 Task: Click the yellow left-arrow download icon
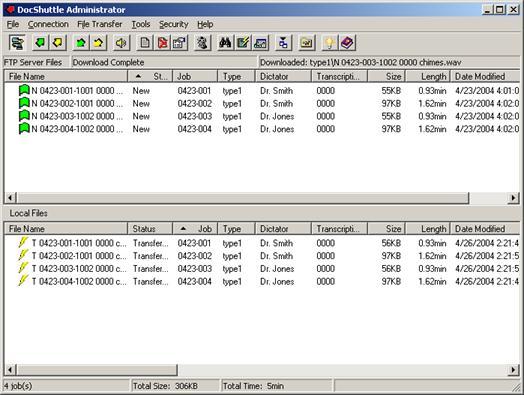(58, 43)
